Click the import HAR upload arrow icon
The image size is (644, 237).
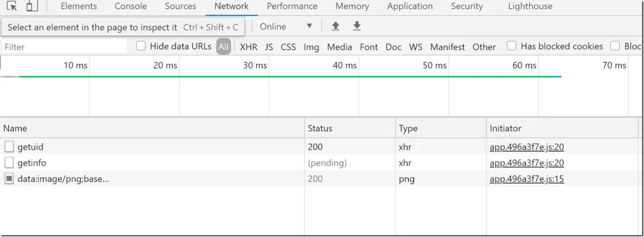(335, 26)
